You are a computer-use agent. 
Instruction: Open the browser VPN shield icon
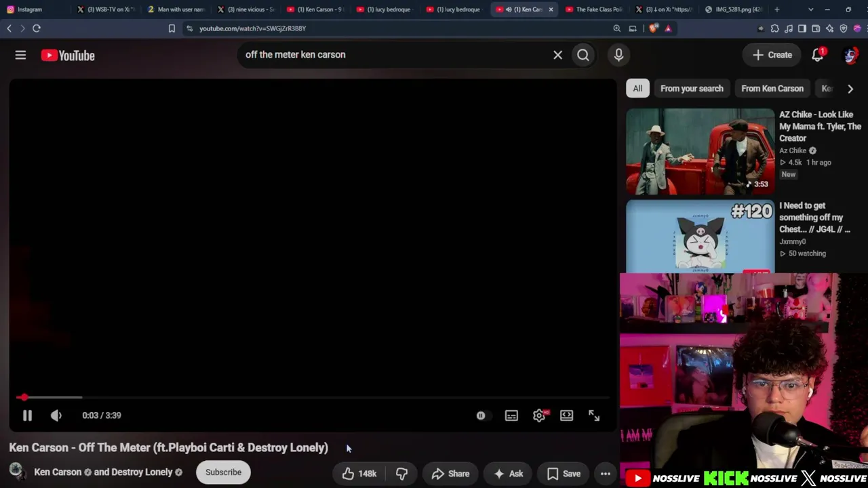tap(844, 28)
